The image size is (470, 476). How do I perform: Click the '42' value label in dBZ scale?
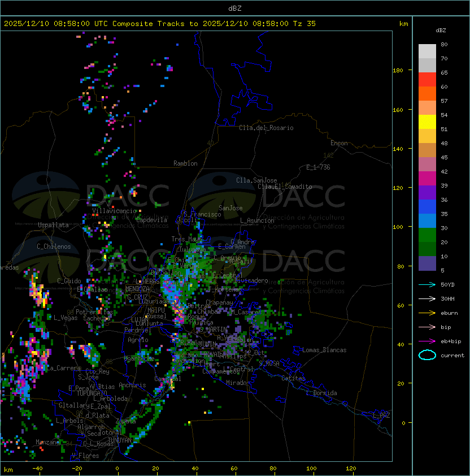click(444, 171)
